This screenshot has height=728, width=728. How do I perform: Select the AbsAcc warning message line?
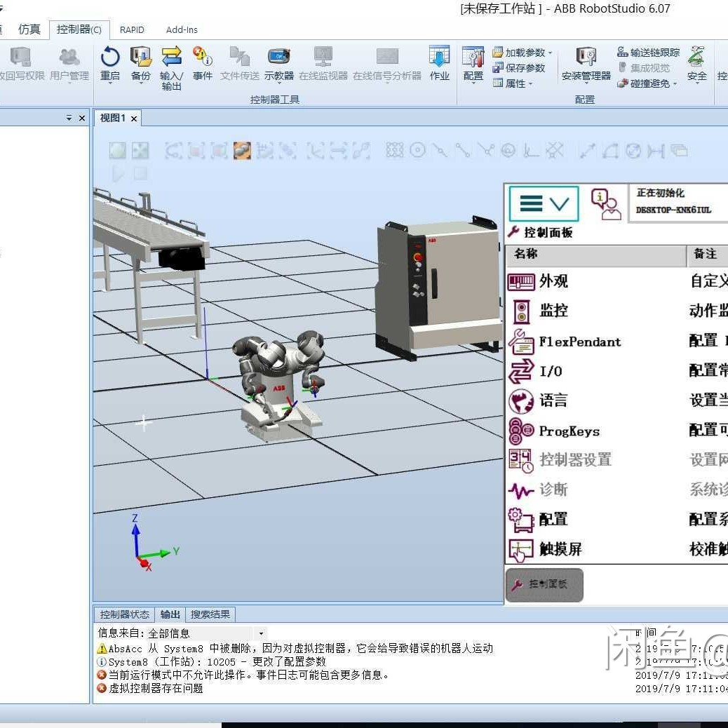(295, 649)
